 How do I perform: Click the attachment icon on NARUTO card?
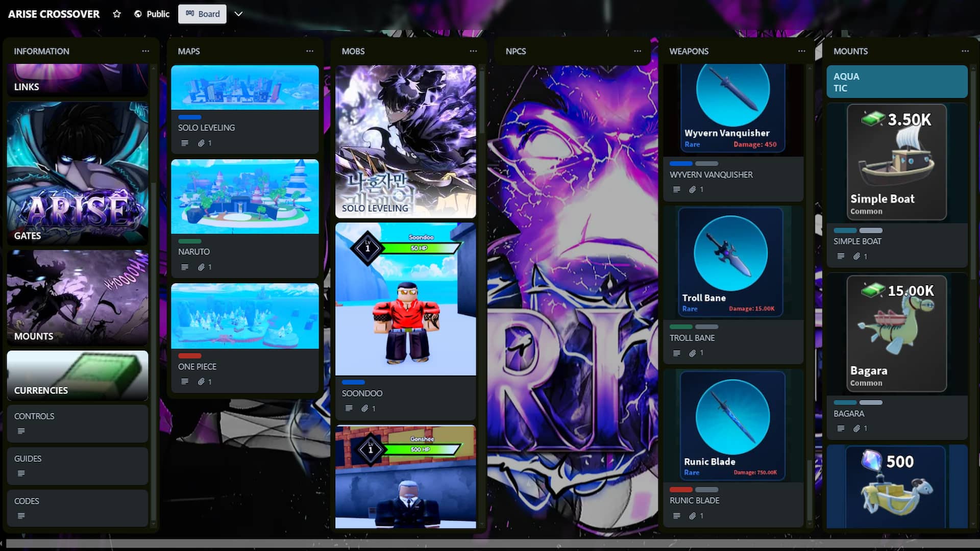click(x=201, y=267)
